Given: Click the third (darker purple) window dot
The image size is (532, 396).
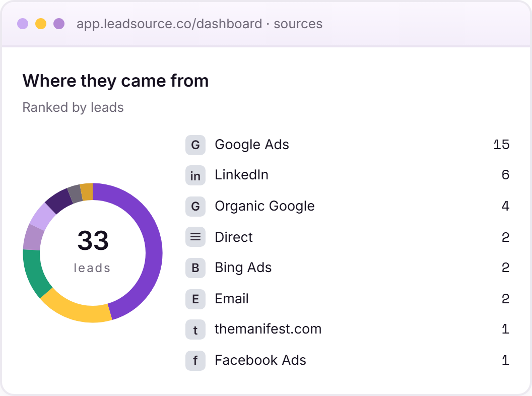Looking at the screenshot, I should coord(59,24).
